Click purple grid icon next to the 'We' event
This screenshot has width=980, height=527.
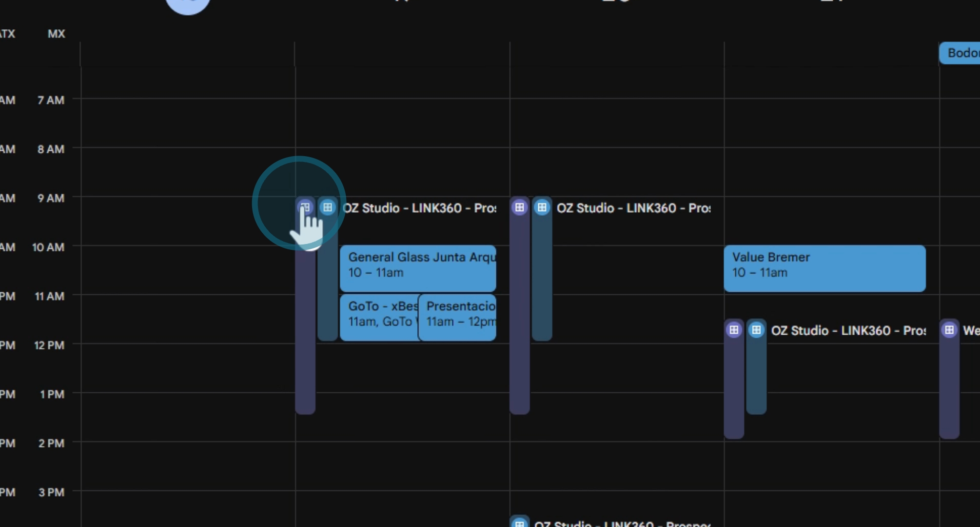tap(949, 330)
